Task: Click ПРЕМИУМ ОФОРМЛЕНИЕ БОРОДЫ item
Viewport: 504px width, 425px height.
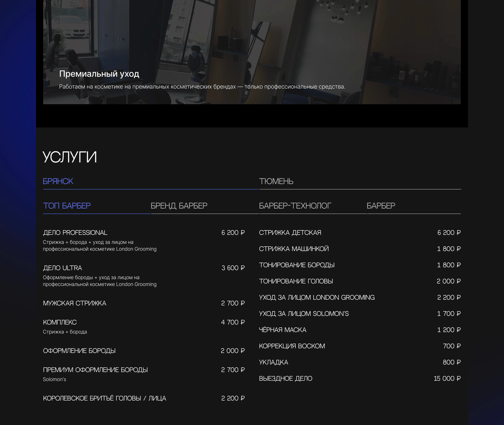Action: pyautogui.click(x=95, y=370)
